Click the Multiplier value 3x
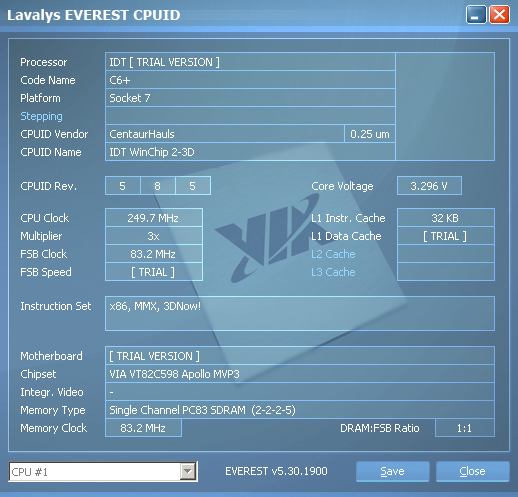 coord(154,236)
